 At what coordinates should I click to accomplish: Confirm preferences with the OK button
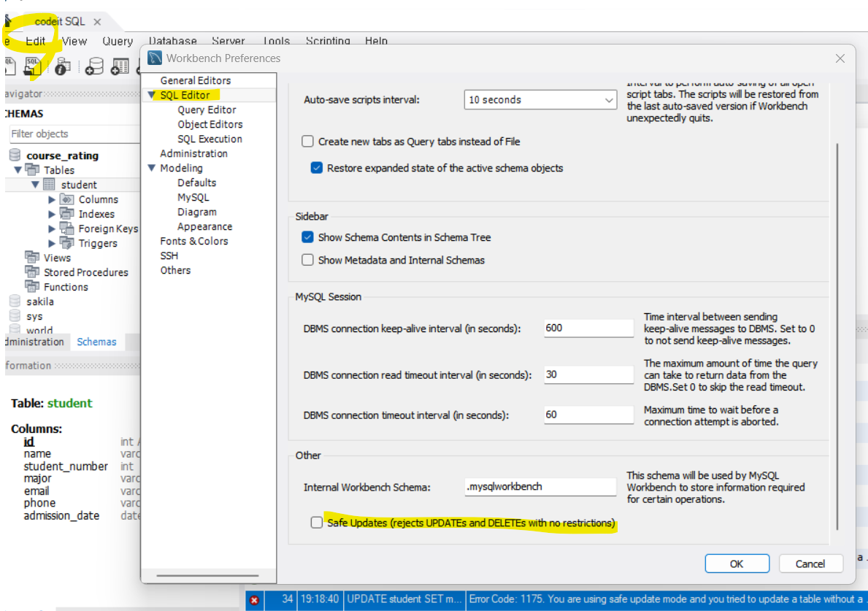[737, 564]
